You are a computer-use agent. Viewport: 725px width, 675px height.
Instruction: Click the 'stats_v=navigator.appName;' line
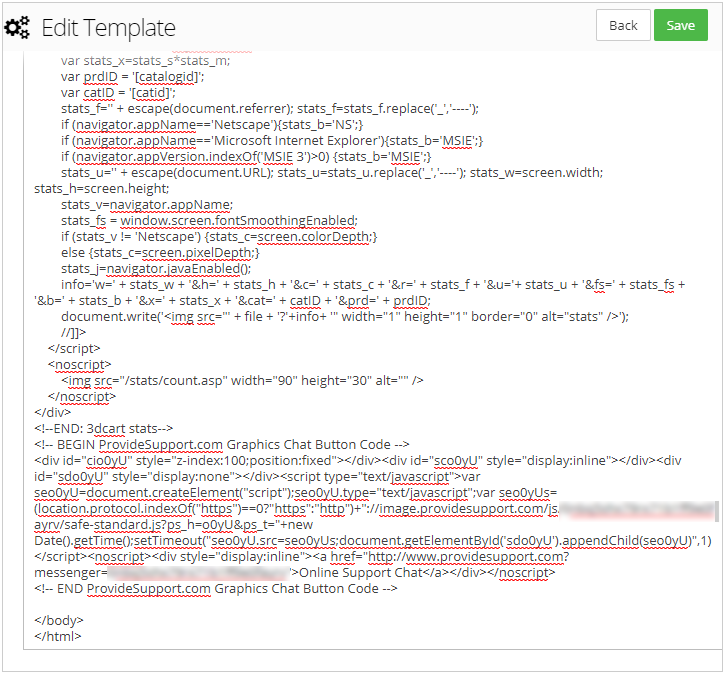[x=147, y=204]
